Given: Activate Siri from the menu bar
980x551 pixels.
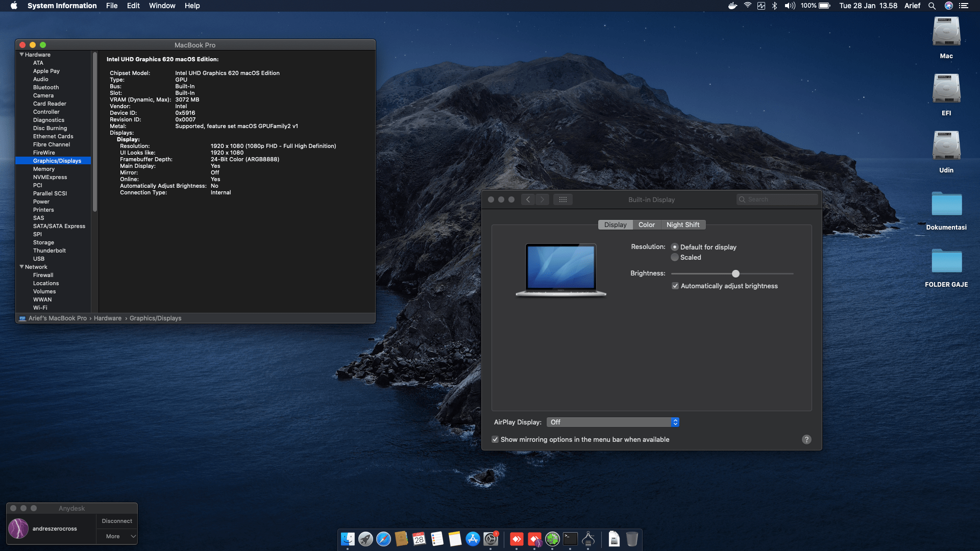Looking at the screenshot, I should [x=948, y=6].
